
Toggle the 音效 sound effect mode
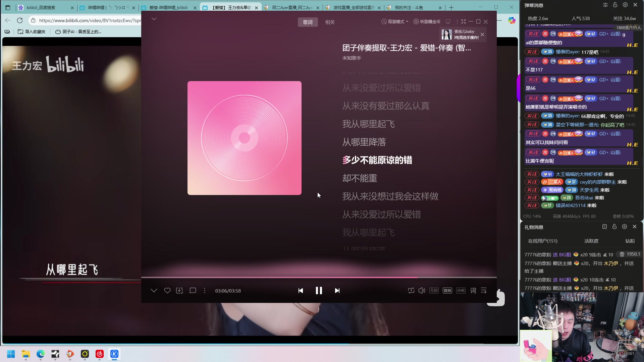(x=447, y=291)
